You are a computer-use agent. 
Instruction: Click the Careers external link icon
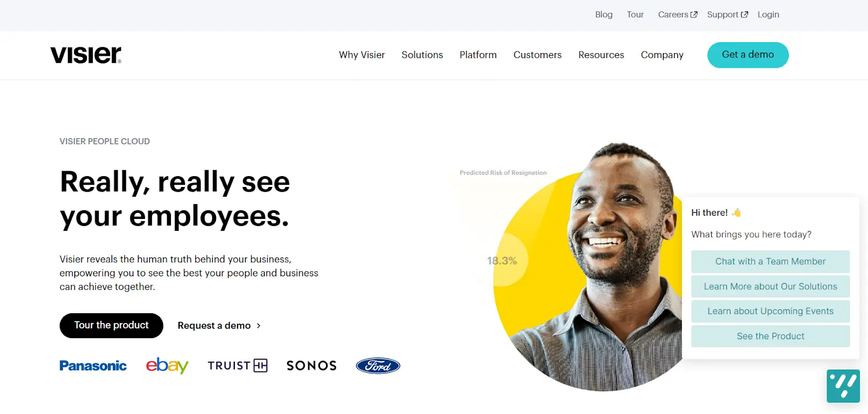[694, 15]
